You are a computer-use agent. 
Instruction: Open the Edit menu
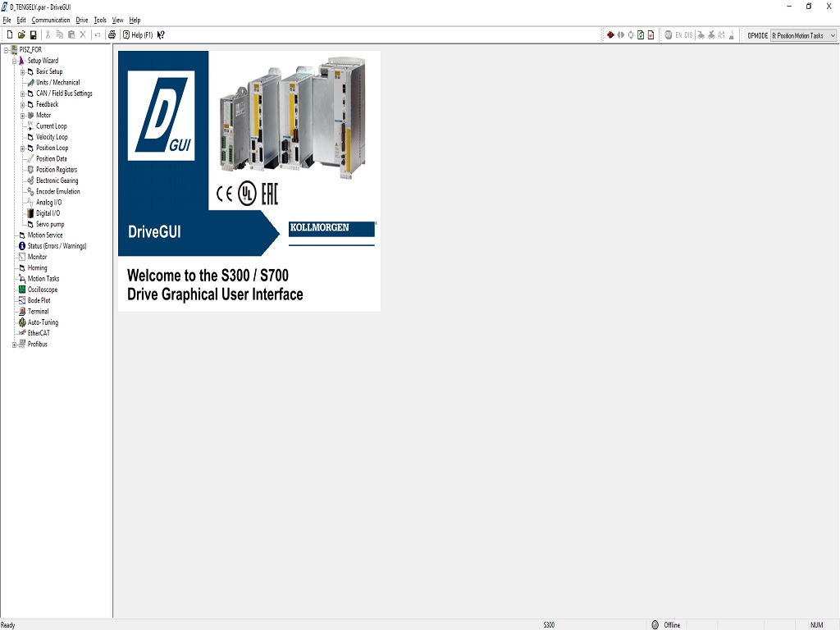[21, 20]
